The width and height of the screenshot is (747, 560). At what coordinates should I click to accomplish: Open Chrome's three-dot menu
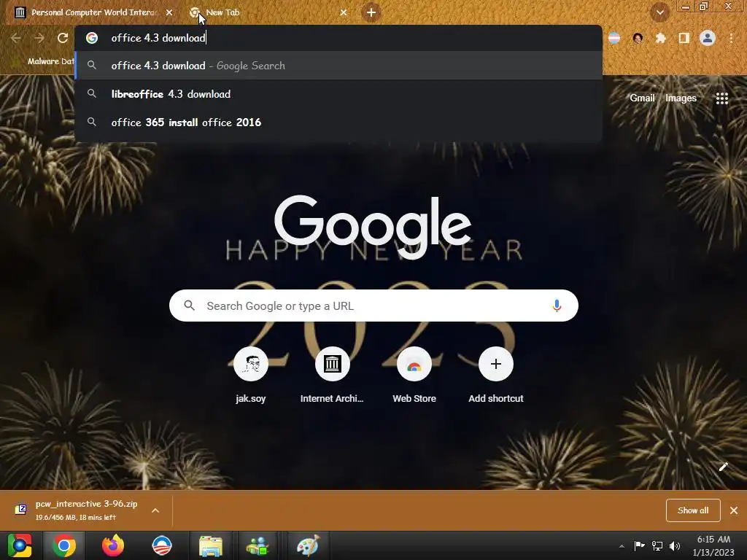click(x=731, y=38)
